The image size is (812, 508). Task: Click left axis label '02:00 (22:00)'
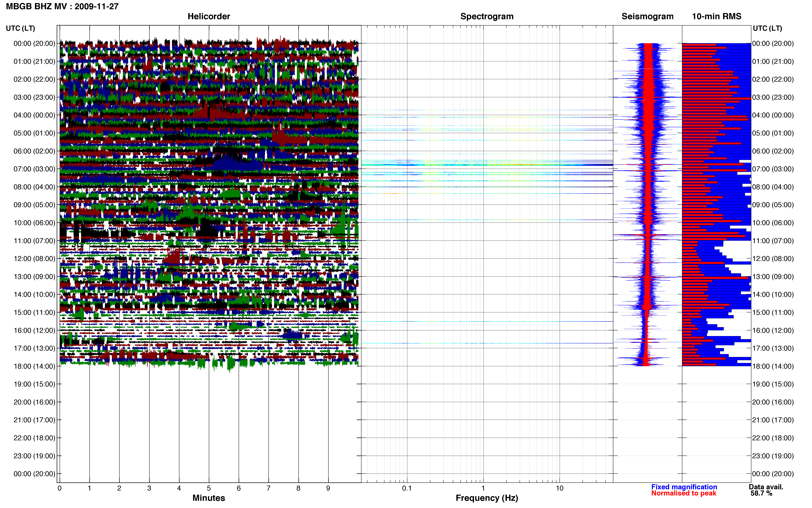point(34,79)
